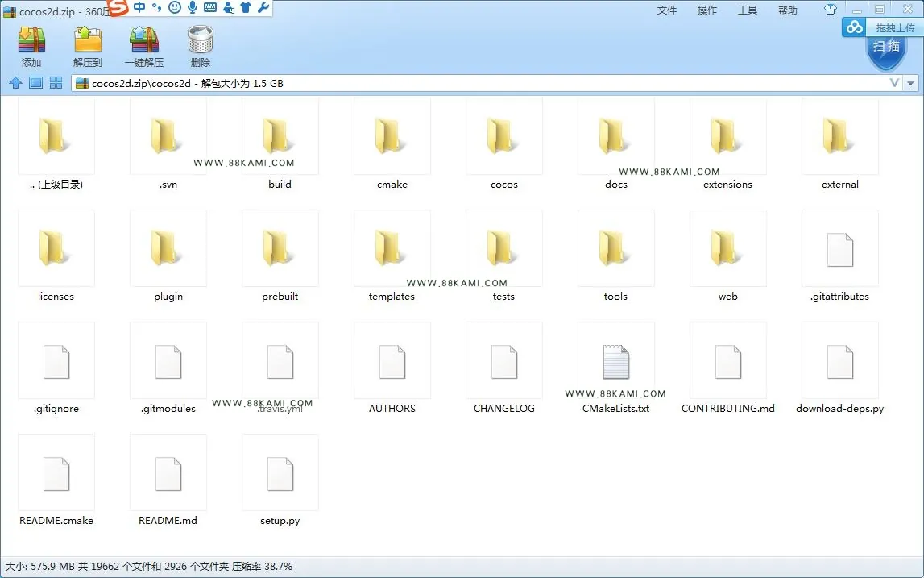924x578 pixels.
Task: Select the templates folder
Action: click(392, 256)
